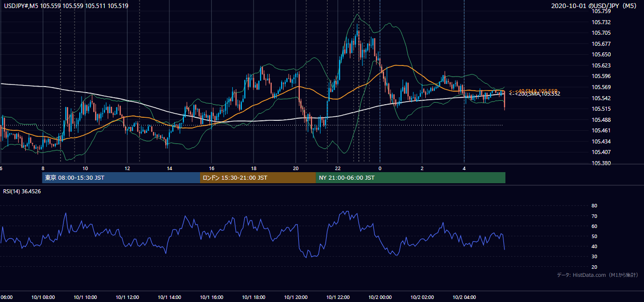Click the 105.515 price axis label

point(602,109)
